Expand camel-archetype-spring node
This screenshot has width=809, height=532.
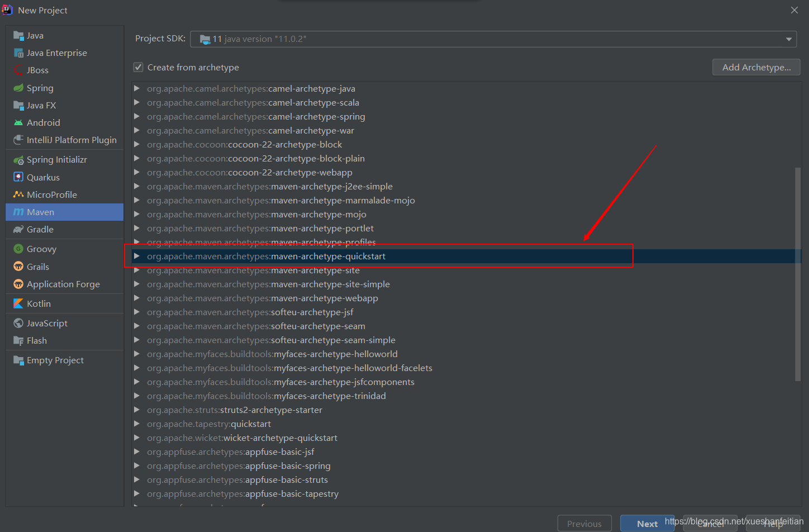point(137,116)
